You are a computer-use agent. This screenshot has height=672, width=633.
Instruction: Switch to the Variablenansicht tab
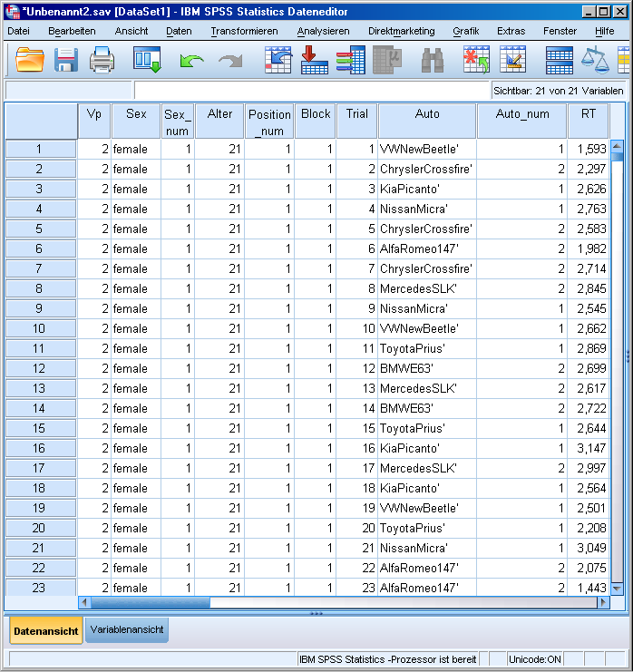tap(127, 629)
